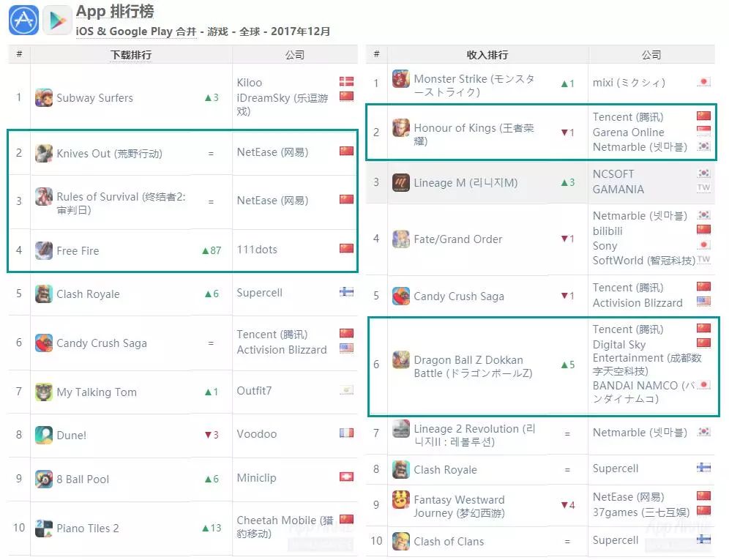Click the App 排行榜 title
729x560 pixels.
[115, 11]
